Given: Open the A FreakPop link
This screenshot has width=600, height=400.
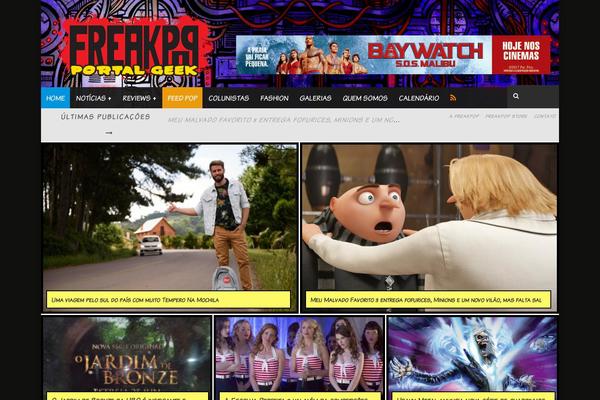Looking at the screenshot, I should point(464,116).
